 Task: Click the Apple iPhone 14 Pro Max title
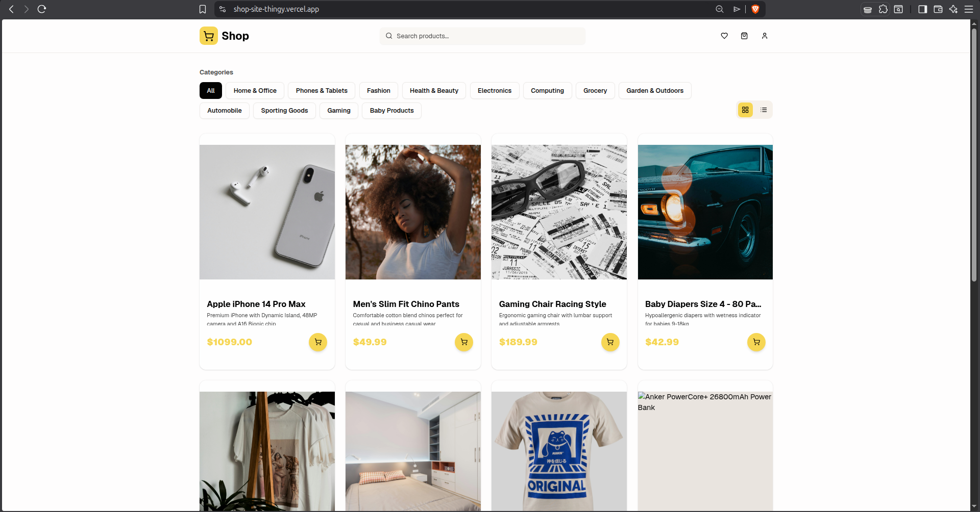256,304
